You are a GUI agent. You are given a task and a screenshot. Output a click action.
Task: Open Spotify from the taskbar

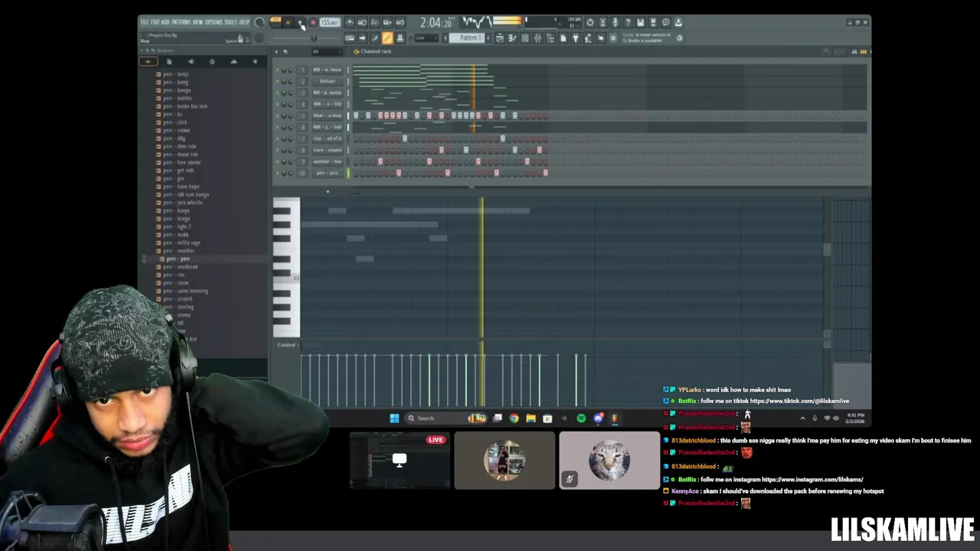(581, 418)
